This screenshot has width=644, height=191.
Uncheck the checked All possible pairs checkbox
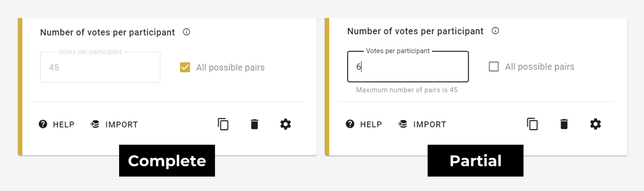point(185,67)
